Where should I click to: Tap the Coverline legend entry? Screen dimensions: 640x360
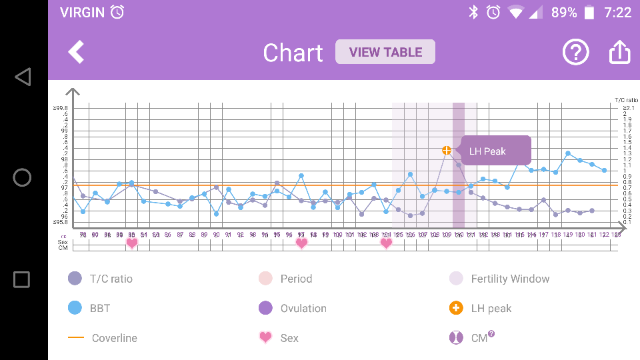click(102, 338)
